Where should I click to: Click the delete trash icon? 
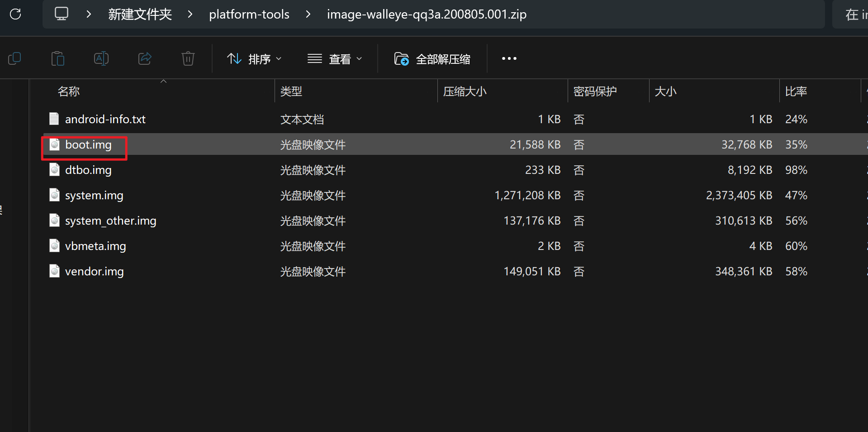click(x=188, y=58)
